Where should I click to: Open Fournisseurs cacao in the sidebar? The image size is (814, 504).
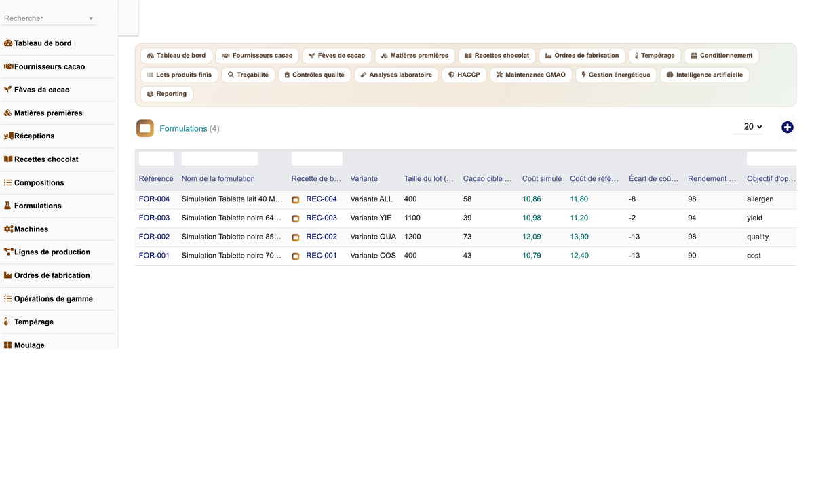(x=44, y=66)
